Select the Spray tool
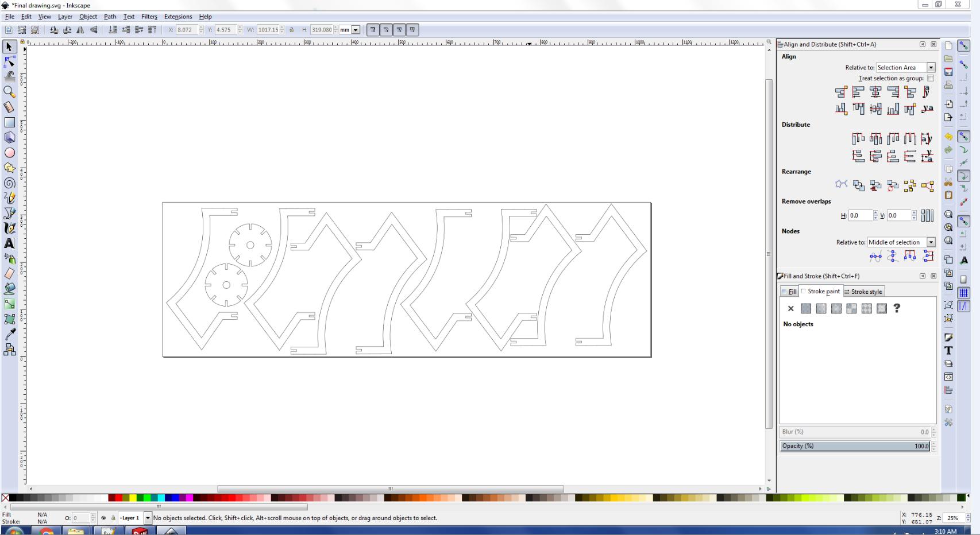Screen dimensions: 980x535 point(9,258)
